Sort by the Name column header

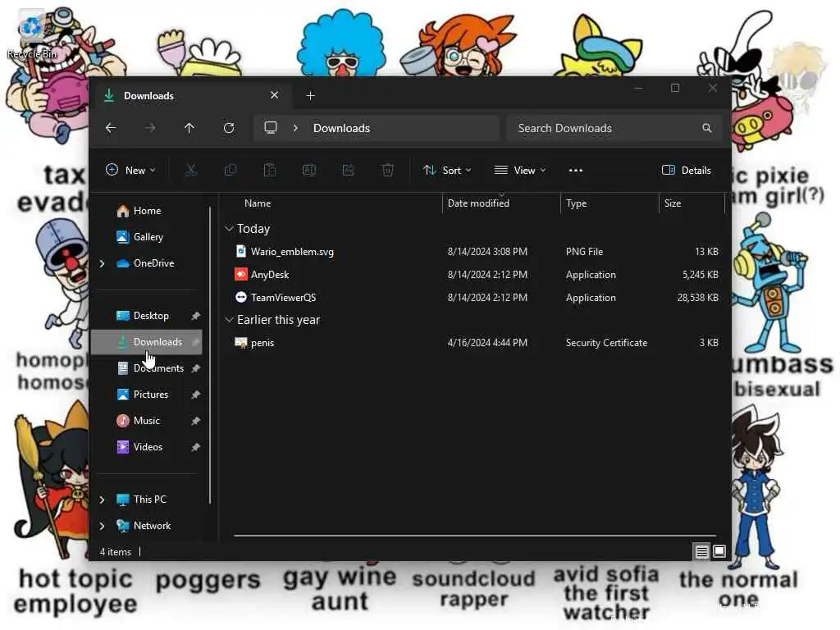pyautogui.click(x=257, y=203)
